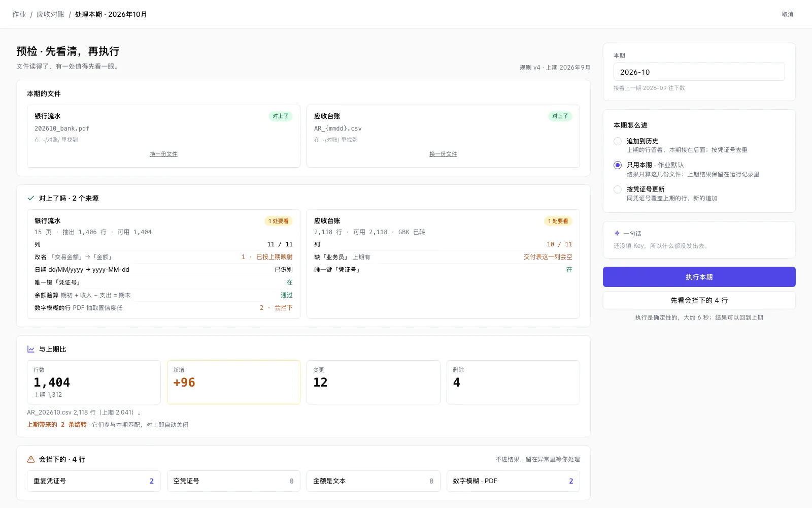Viewport: 812px width, 508px height.
Task: Click 会拦下 in the 数字模糊的行 row
Action: (x=284, y=308)
